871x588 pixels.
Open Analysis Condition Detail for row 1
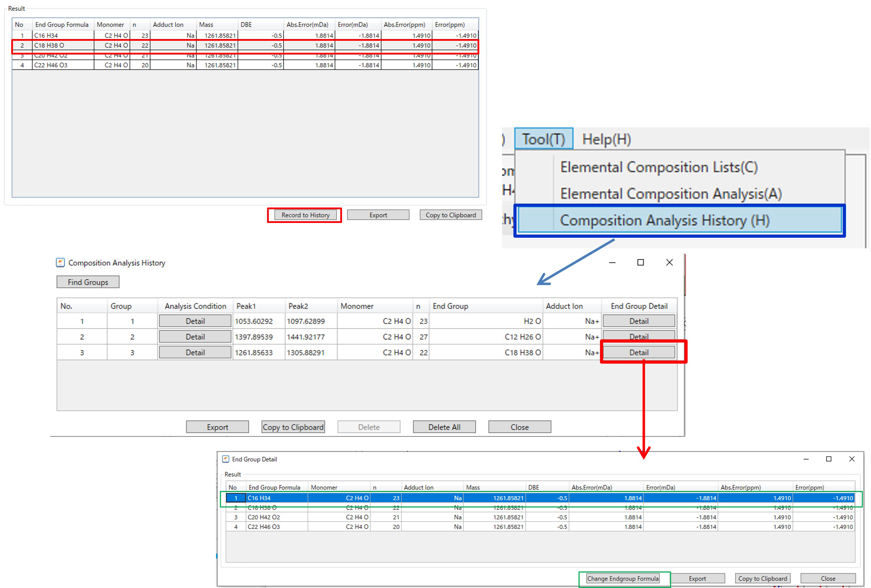pyautogui.click(x=195, y=321)
